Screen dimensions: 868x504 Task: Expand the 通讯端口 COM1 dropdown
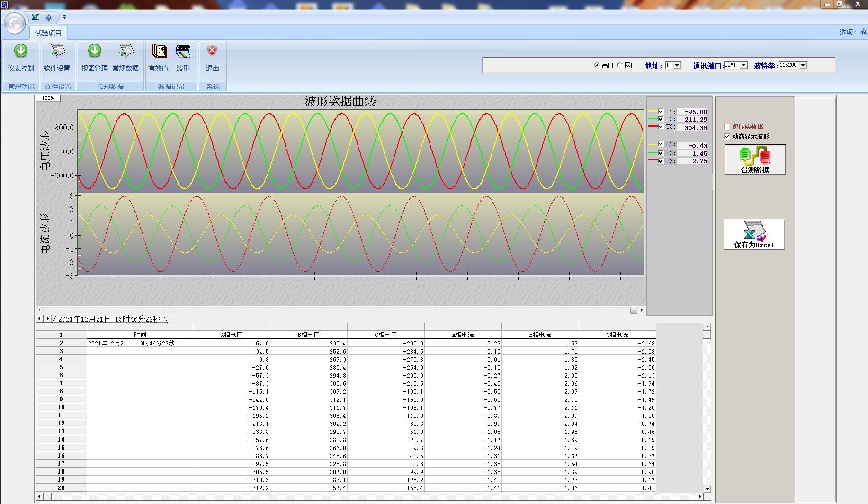click(743, 65)
